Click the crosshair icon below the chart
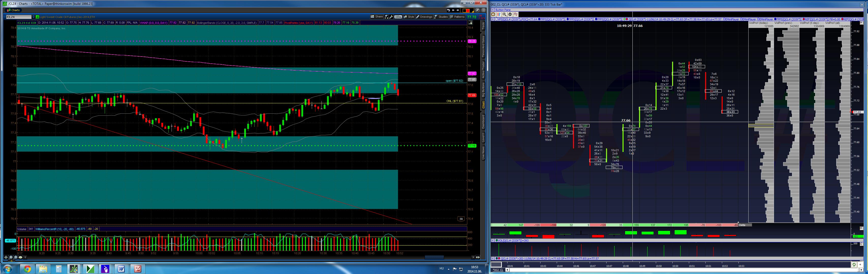Screen dimensions: 868x274 click(6, 258)
